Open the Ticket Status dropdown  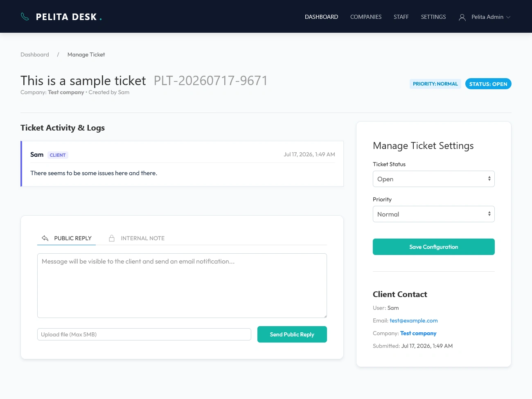click(x=434, y=179)
